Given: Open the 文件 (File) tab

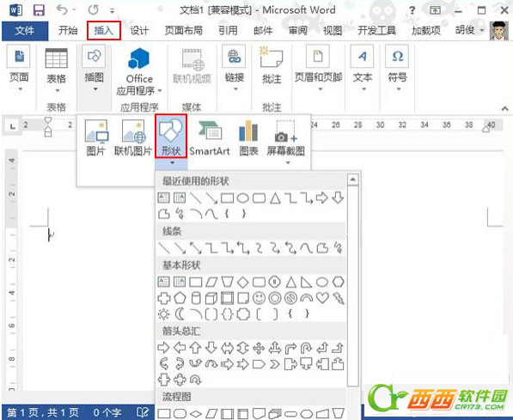Looking at the screenshot, I should tap(25, 31).
